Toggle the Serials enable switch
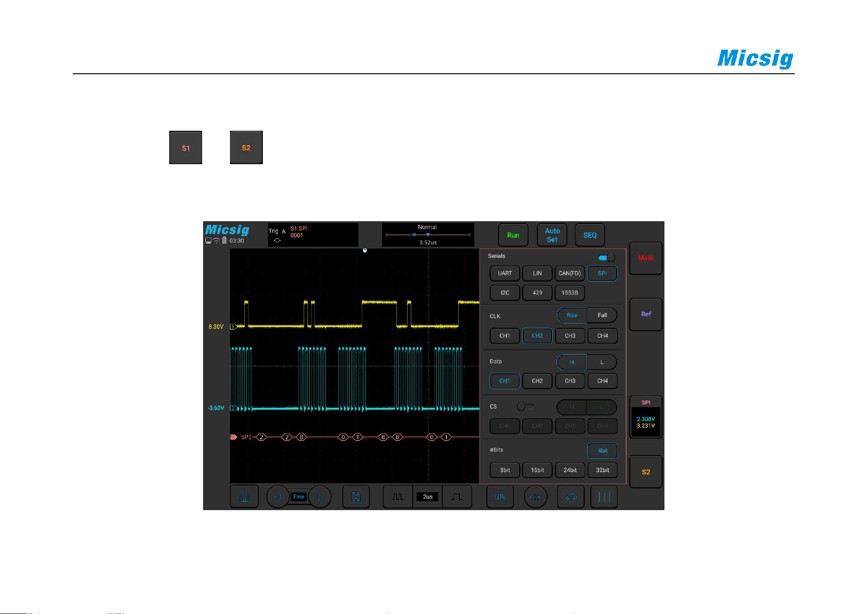 (x=606, y=258)
